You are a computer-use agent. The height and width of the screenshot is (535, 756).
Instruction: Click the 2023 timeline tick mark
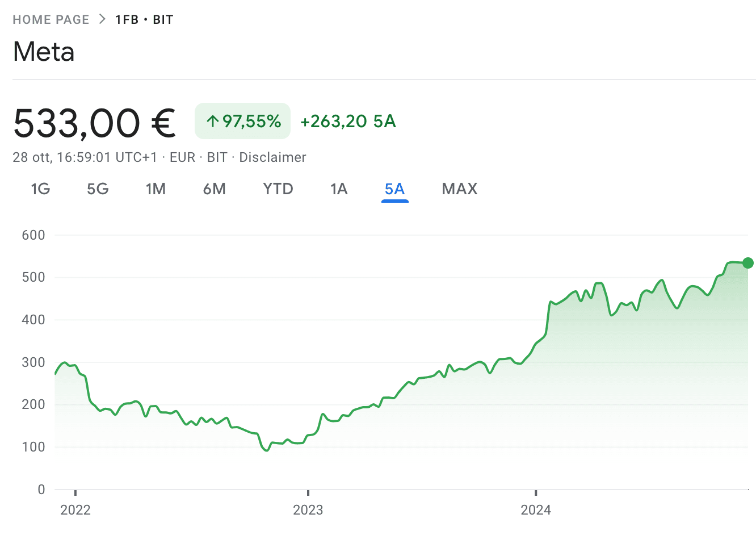coord(308,493)
